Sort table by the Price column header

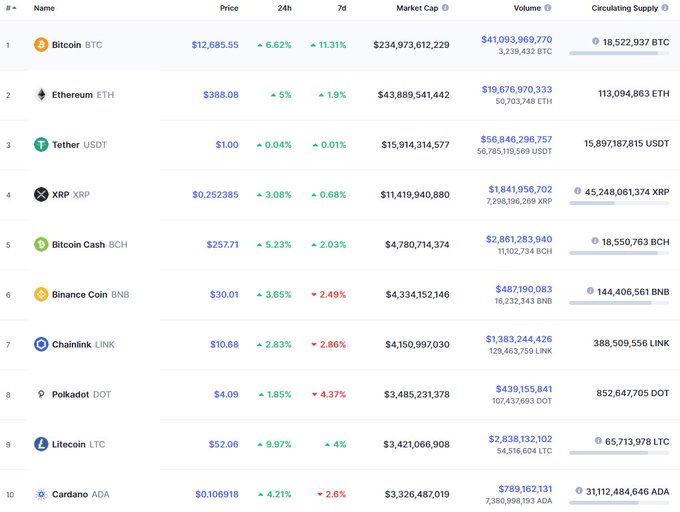229,8
